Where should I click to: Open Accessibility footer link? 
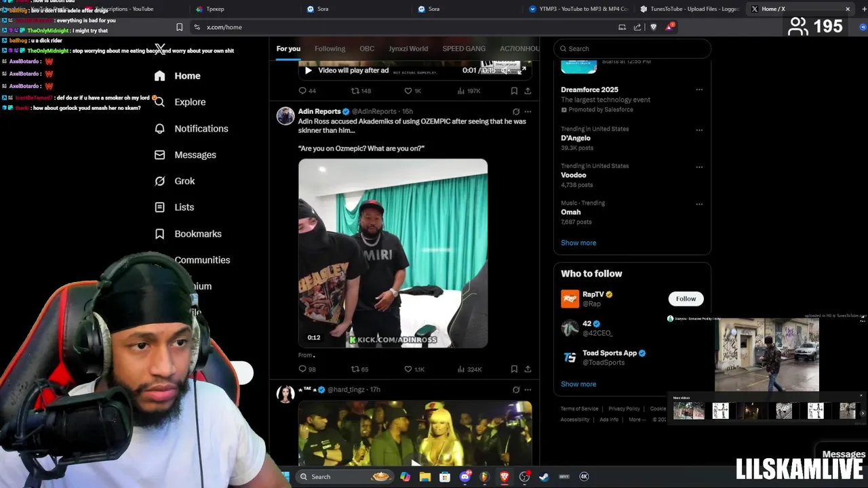[575, 420]
